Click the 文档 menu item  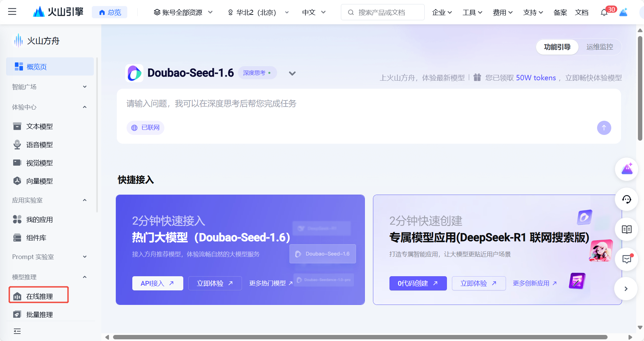(582, 12)
